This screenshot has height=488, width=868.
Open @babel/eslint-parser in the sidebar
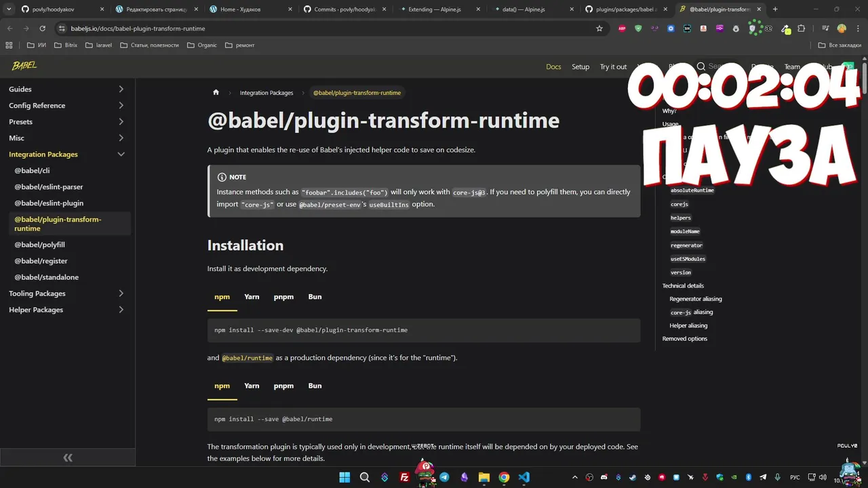click(49, 187)
